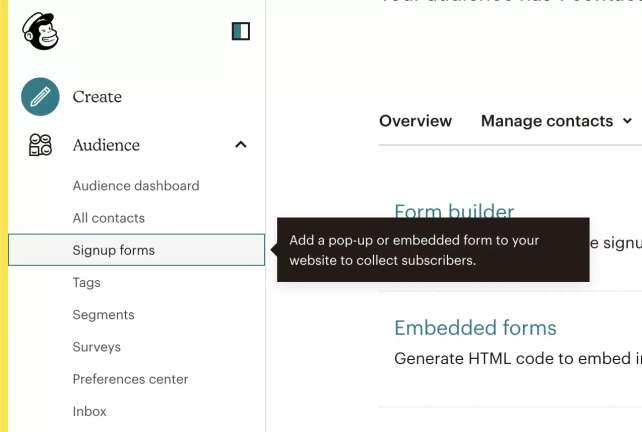Open Preferences center
Viewport: 642px width, 432px height.
click(130, 379)
